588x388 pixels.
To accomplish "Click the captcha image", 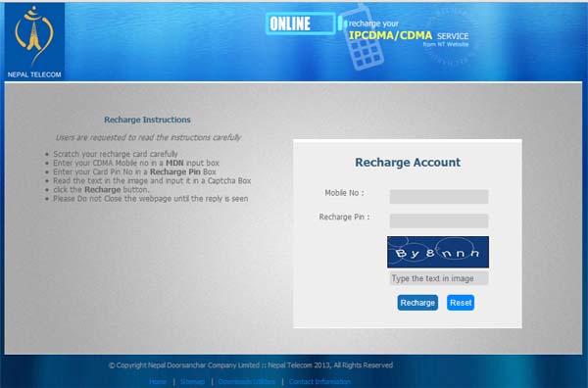I will pyautogui.click(x=438, y=252).
